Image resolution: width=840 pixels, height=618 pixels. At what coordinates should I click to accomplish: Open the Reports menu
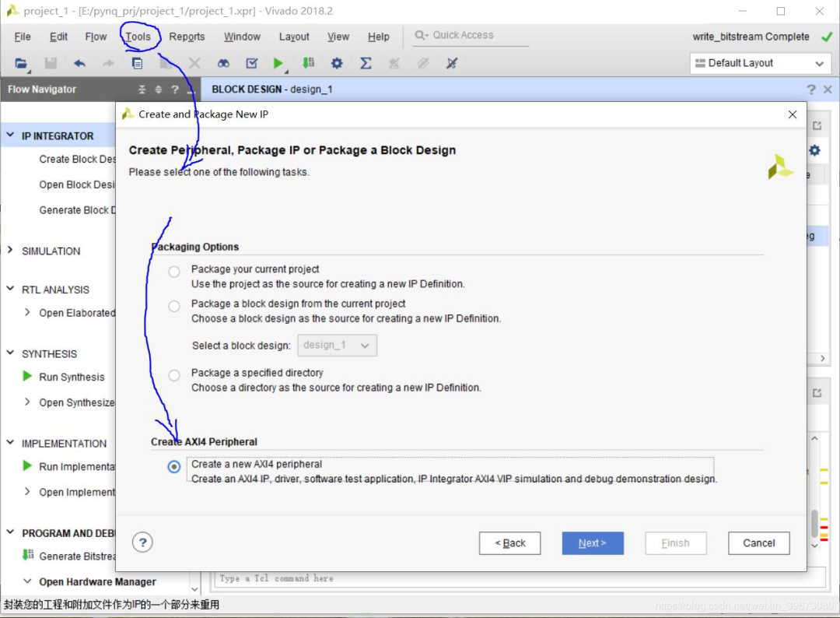point(187,37)
